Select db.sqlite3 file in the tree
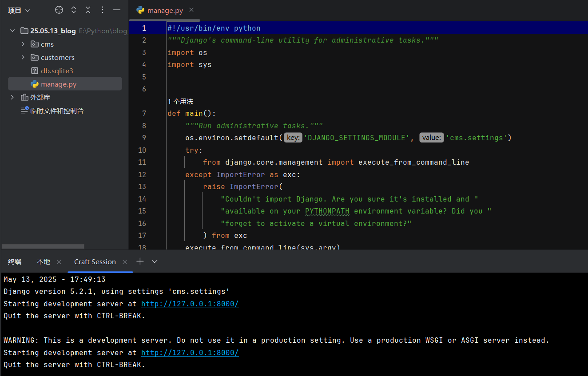The height and width of the screenshot is (376, 588). (x=57, y=71)
